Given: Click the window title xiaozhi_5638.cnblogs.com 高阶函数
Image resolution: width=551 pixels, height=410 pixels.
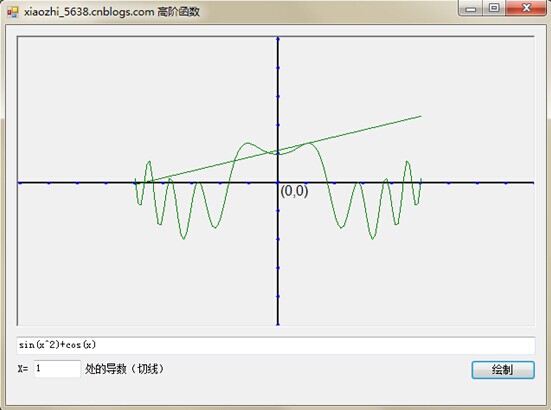Looking at the screenshot, I should pyautogui.click(x=112, y=12).
